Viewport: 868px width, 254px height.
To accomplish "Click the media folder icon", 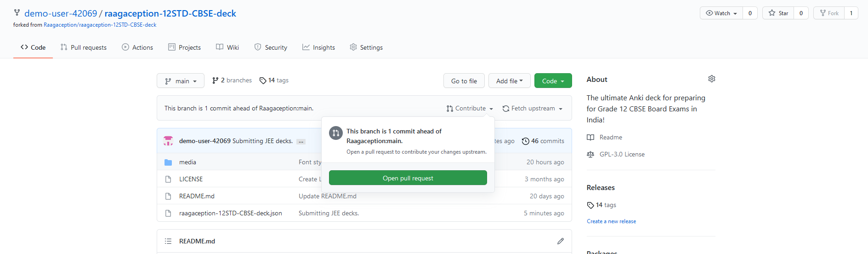I will point(168,162).
